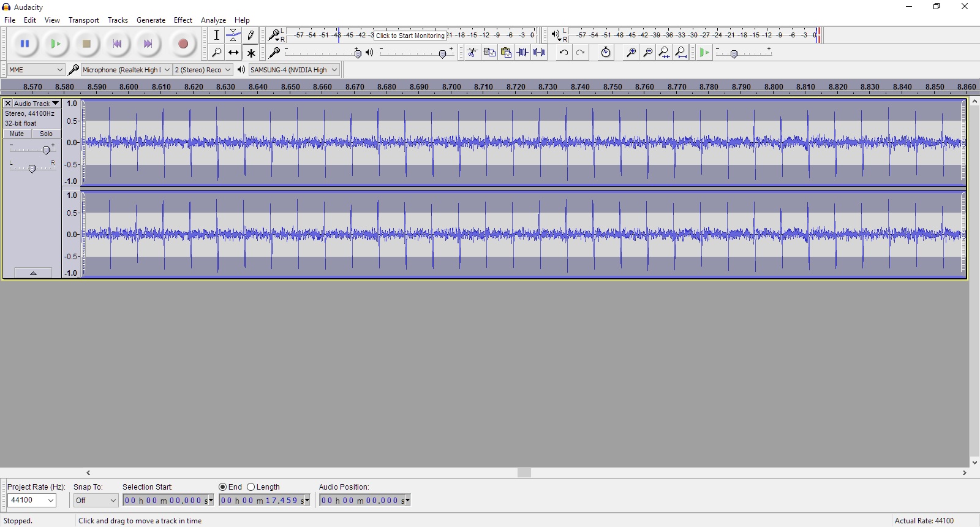Solo the Audio Track
980x527 pixels.
click(x=47, y=134)
